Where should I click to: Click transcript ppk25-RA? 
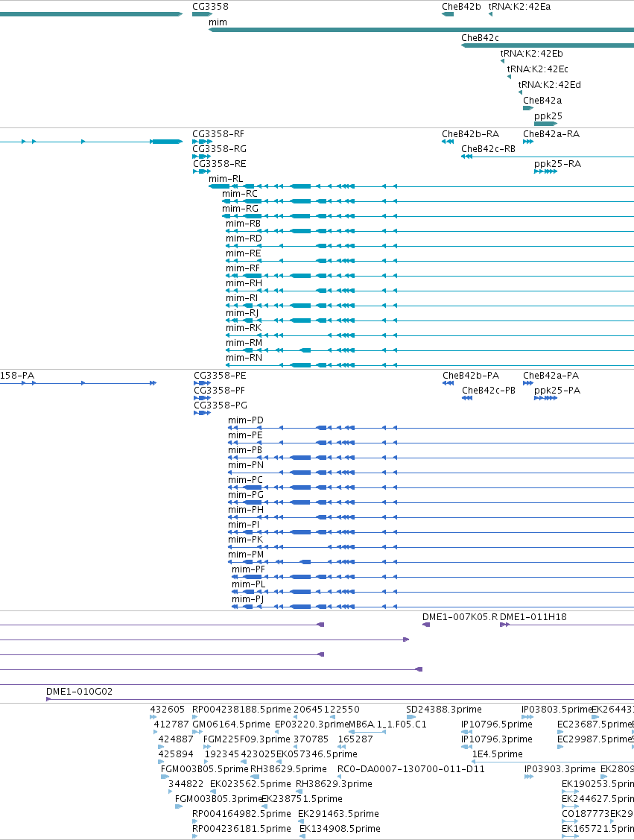click(x=557, y=163)
